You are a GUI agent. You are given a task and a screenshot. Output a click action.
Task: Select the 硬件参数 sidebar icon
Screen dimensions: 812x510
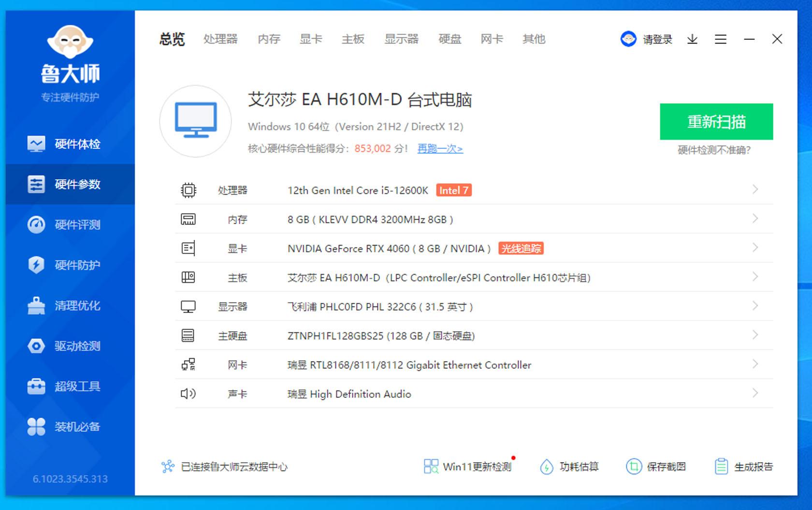pyautogui.click(x=36, y=184)
